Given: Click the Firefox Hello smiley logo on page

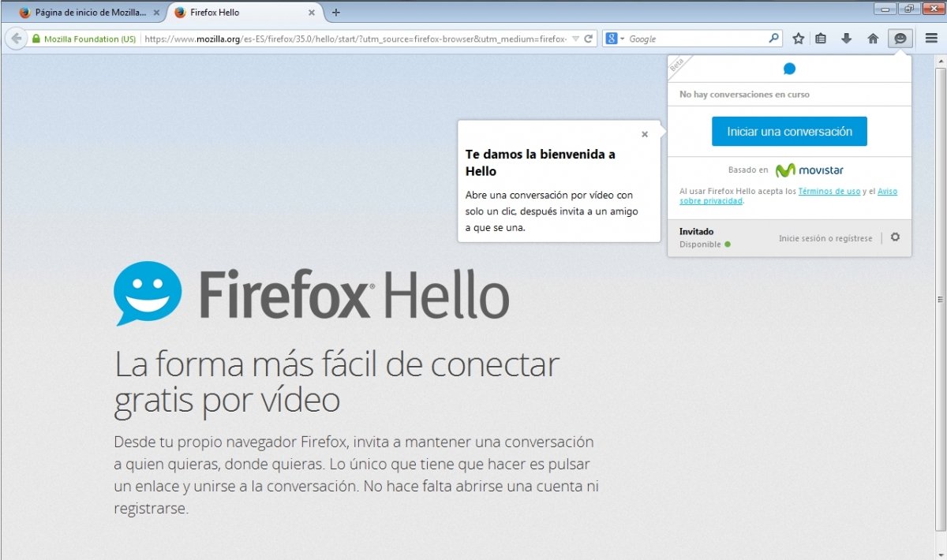Looking at the screenshot, I should tap(148, 293).
